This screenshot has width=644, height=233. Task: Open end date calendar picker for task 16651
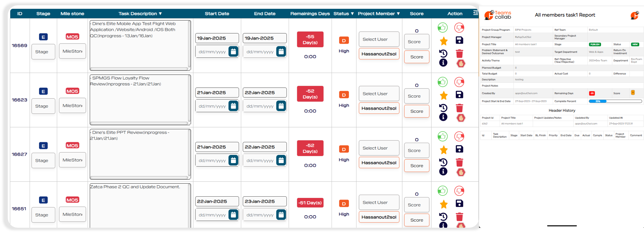coord(281,215)
